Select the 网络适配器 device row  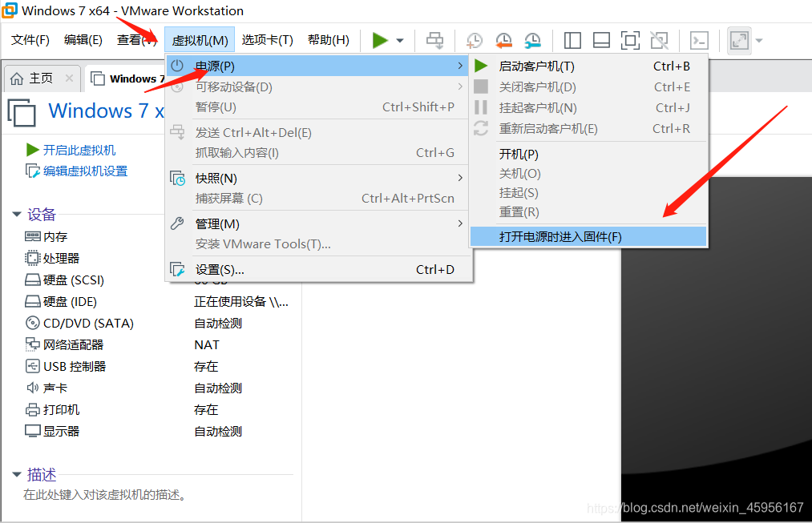64,344
